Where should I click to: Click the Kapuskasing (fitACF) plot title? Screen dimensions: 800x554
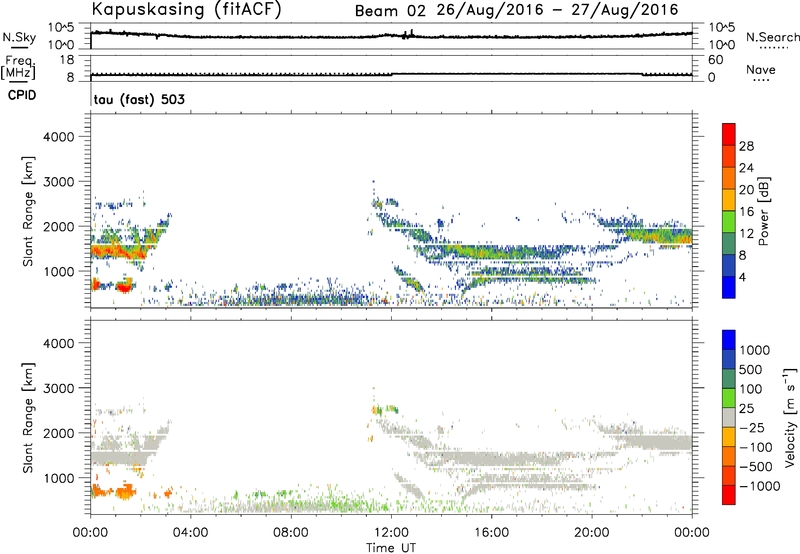click(x=186, y=9)
